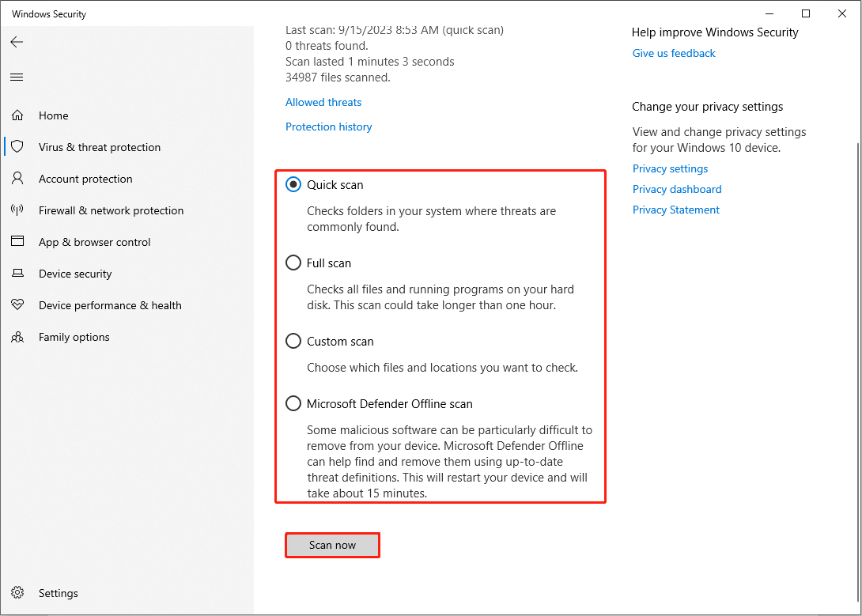Select the Custom scan radio button

click(293, 341)
